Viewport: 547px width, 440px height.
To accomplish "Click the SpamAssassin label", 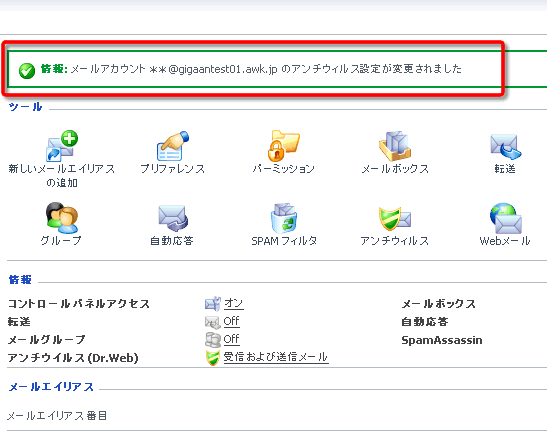I will pyautogui.click(x=442, y=340).
